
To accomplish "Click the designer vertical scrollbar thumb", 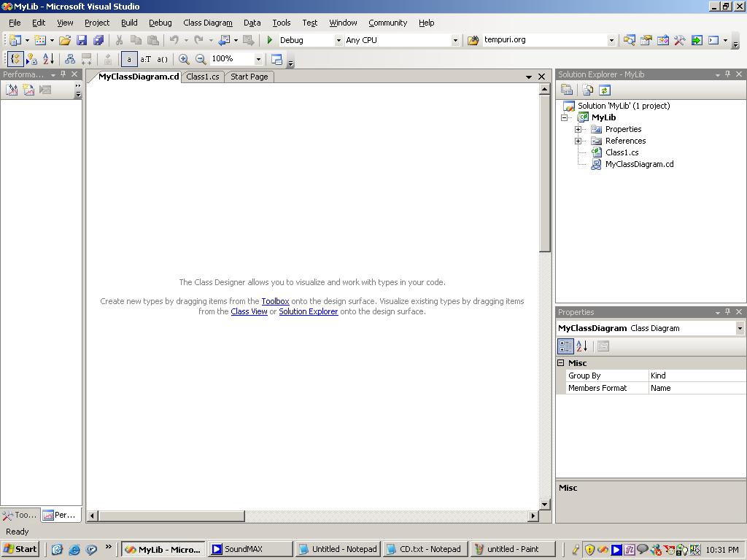I will pos(544,174).
